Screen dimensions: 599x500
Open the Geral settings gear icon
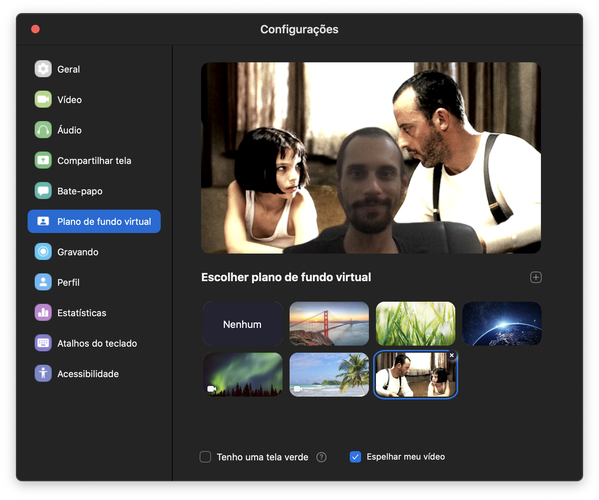point(43,69)
